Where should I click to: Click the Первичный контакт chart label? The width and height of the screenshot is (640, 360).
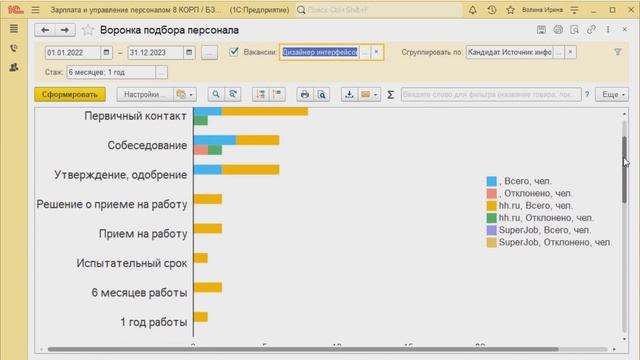pyautogui.click(x=136, y=116)
